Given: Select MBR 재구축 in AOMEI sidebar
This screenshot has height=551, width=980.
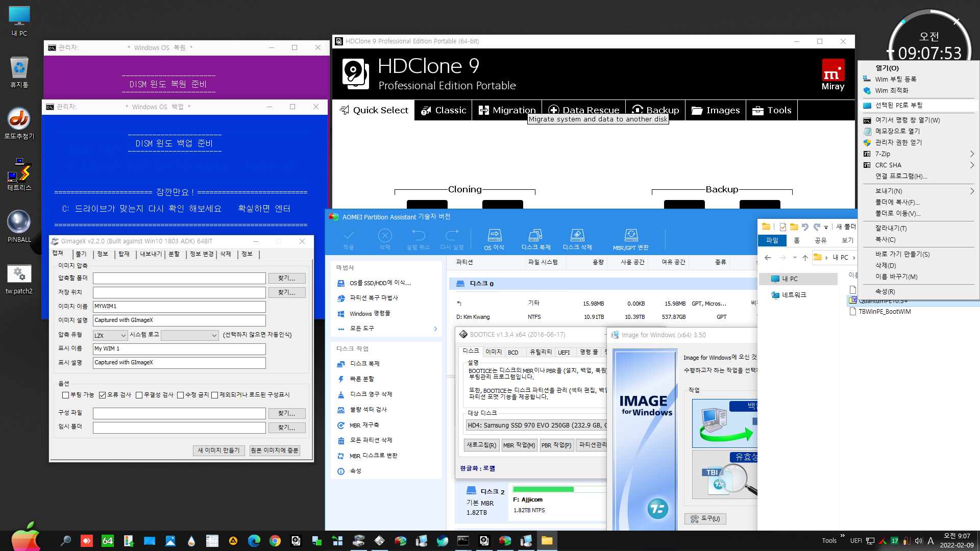Looking at the screenshot, I should pyautogui.click(x=364, y=425).
